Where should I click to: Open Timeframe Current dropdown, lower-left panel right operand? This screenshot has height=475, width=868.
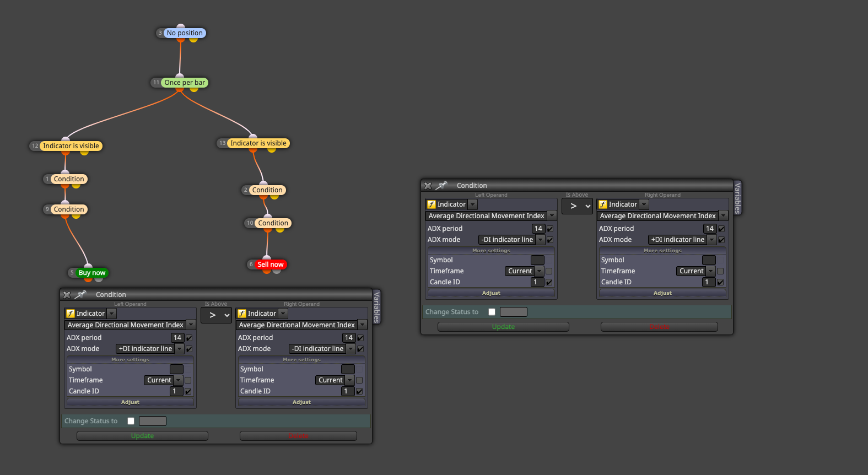point(350,380)
